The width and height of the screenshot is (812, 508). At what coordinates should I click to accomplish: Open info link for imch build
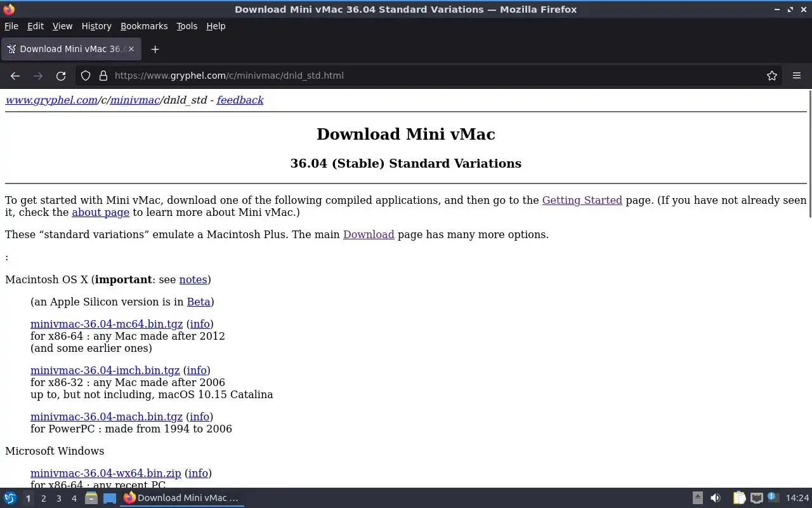pos(197,370)
